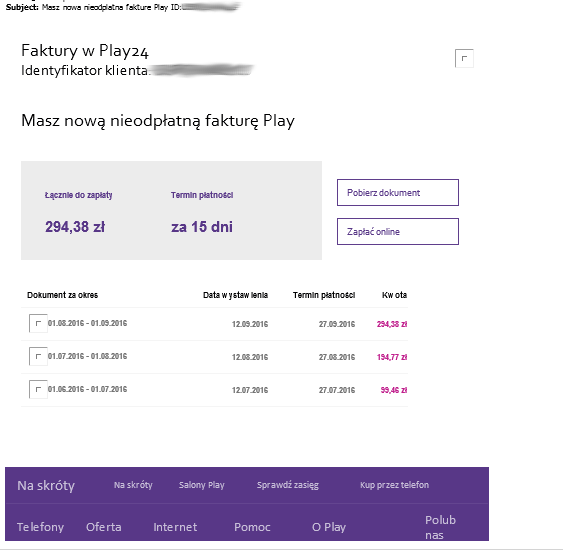Click the large 294,38 zł total
Viewport: 563px width, 554px height.
pos(75,227)
